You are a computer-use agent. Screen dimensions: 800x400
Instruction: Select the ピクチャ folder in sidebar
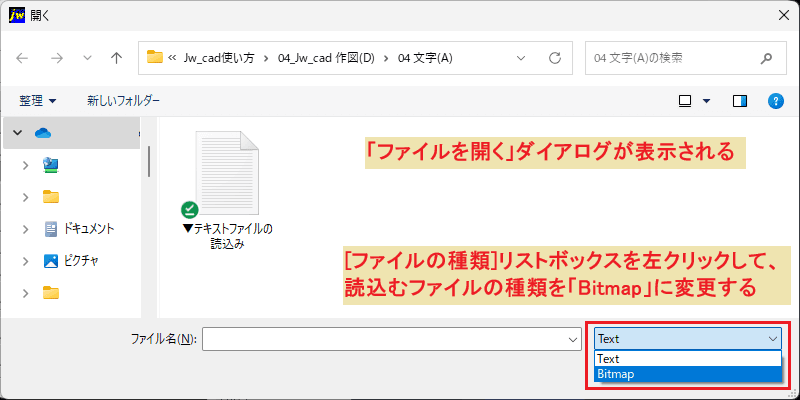[x=71, y=261]
